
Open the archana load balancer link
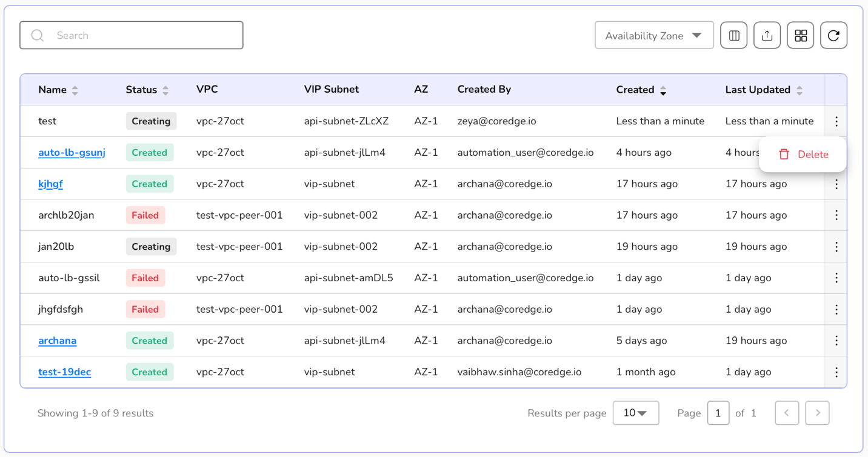57,341
